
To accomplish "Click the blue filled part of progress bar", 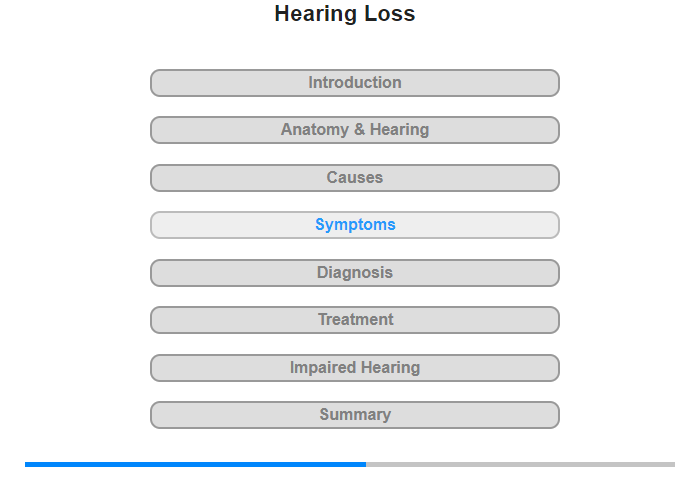I will 196,464.
